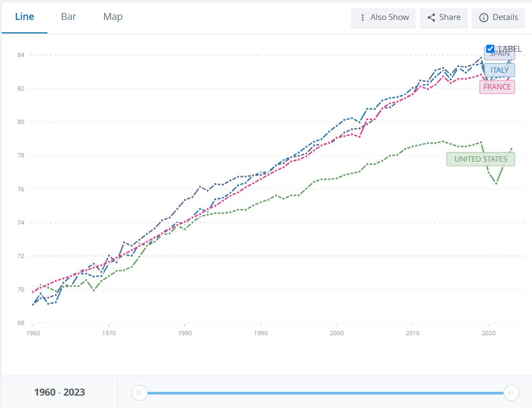Open the Details panel button
Image resolution: width=532 pixels, height=408 pixels.
[498, 18]
